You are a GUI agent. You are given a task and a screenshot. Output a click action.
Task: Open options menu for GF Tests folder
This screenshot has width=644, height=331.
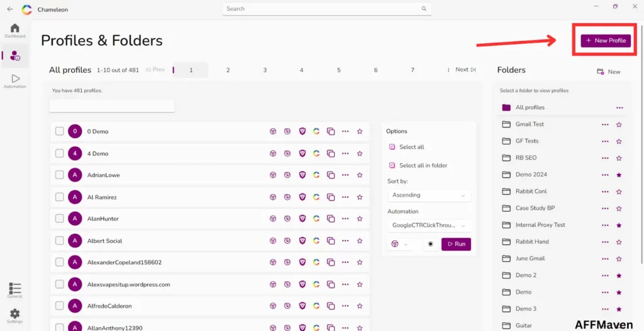point(605,141)
